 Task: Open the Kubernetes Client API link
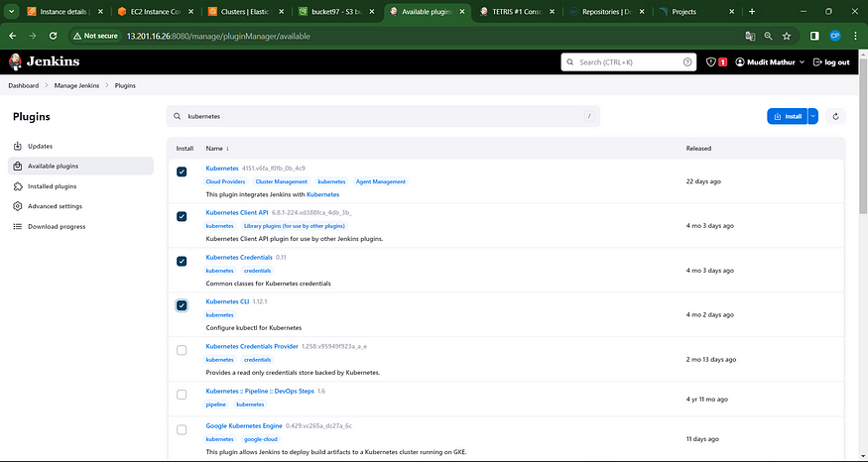point(237,212)
